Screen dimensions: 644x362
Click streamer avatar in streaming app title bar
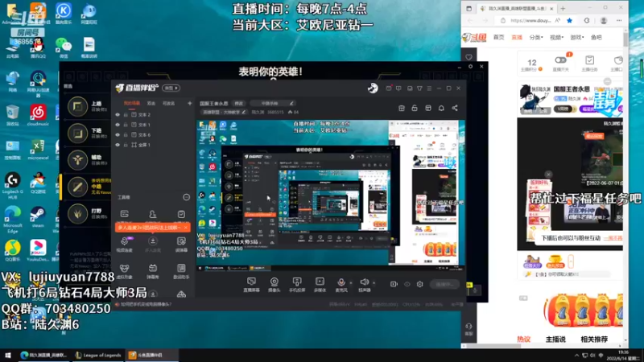coord(373,88)
